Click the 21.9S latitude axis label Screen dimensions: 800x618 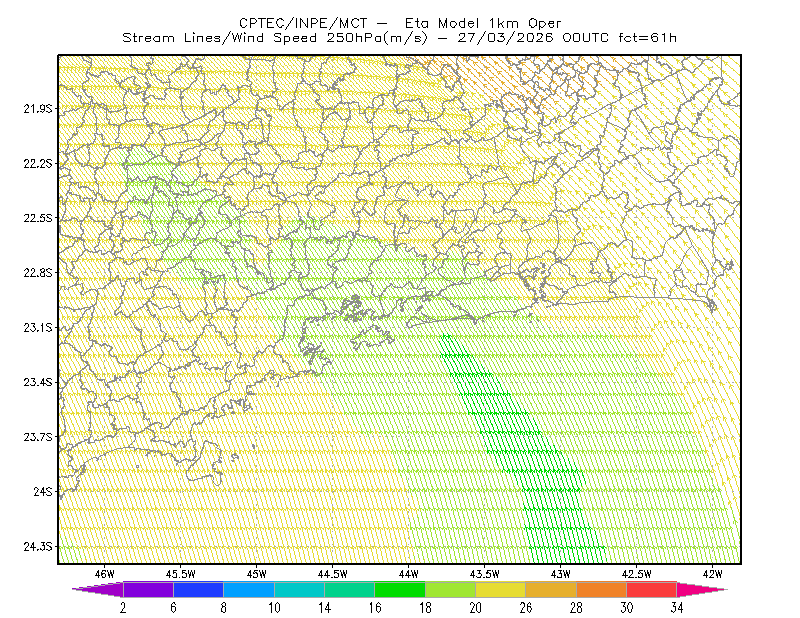[x=38, y=109]
